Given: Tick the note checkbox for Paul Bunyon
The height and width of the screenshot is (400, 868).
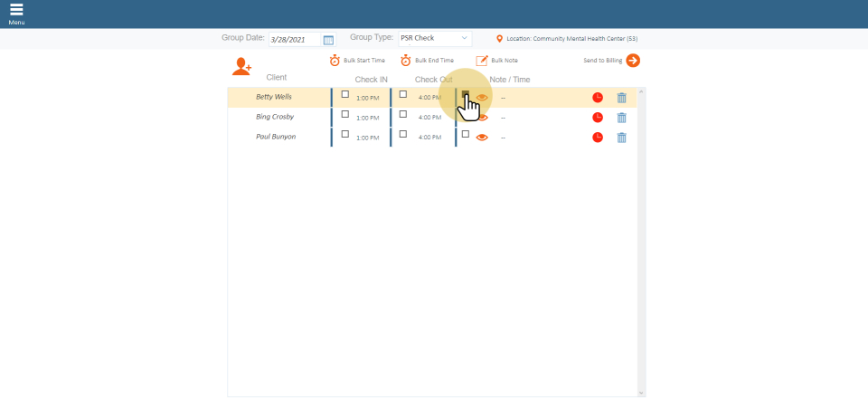Looking at the screenshot, I should tap(466, 134).
